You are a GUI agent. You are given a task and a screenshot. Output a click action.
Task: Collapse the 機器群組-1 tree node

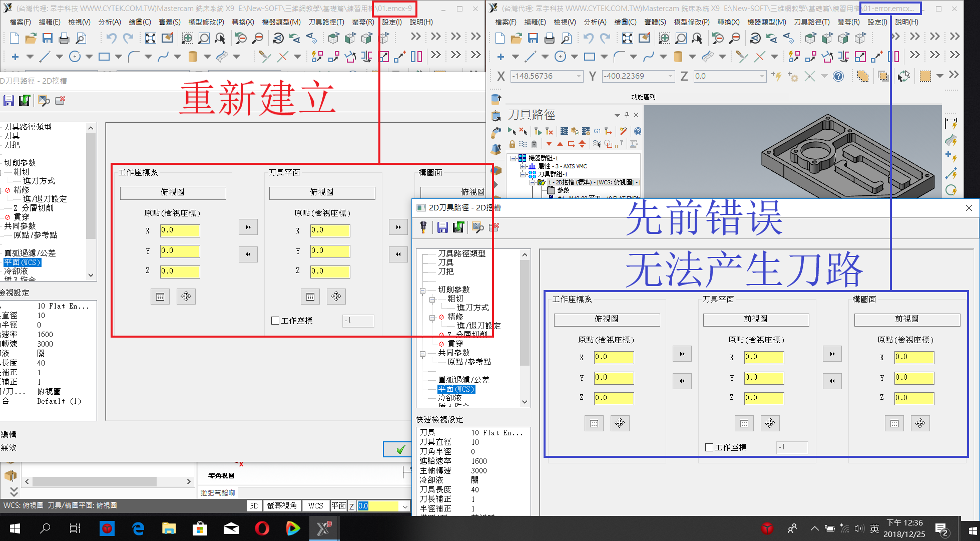click(515, 157)
